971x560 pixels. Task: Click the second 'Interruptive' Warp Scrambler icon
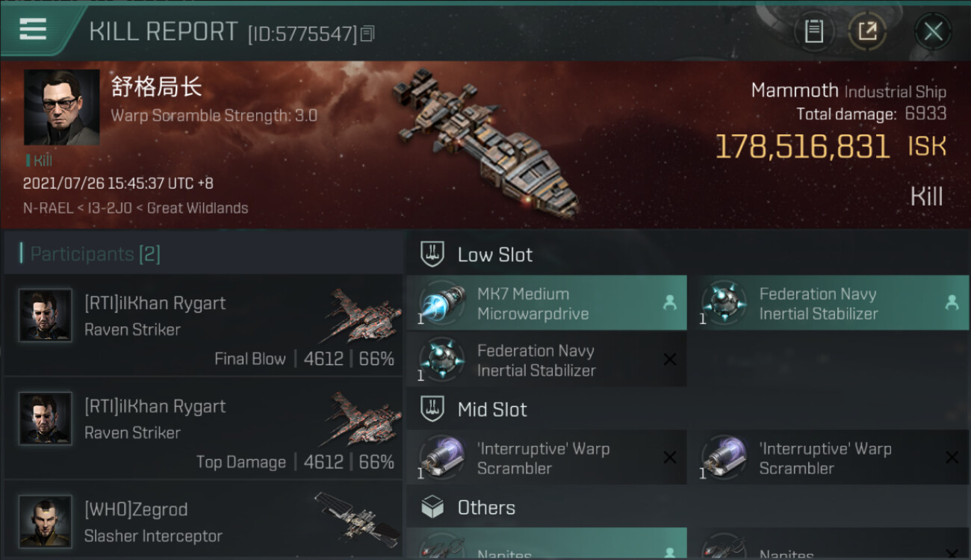[x=724, y=458]
